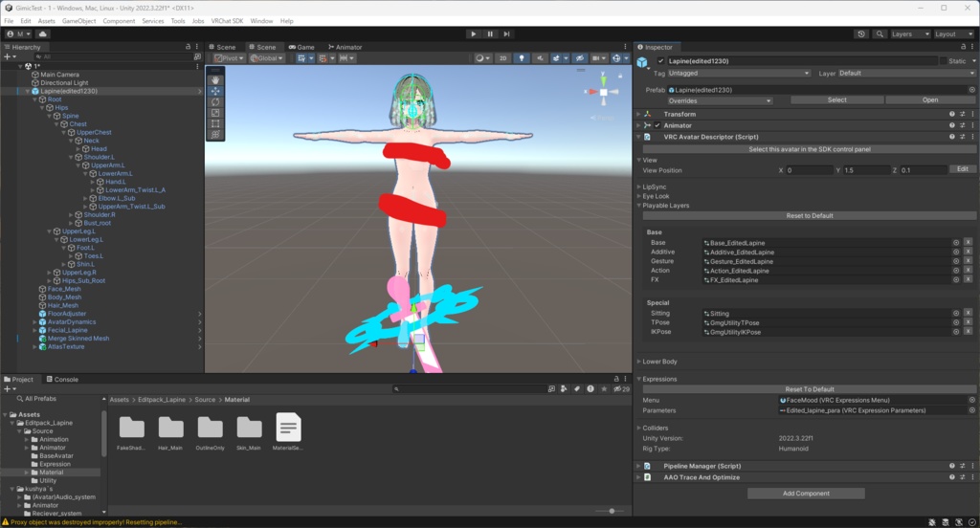The image size is (980, 528).
Task: Click Edit button for View Position
Action: tap(963, 169)
